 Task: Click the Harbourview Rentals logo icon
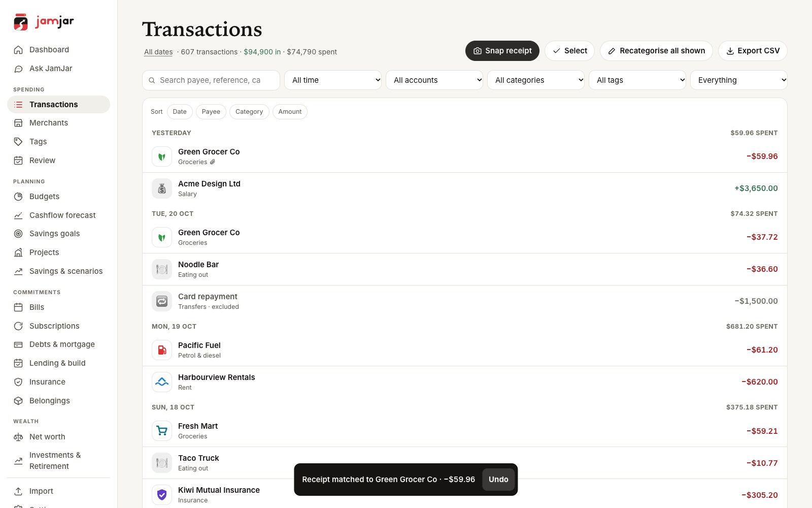[x=162, y=382]
